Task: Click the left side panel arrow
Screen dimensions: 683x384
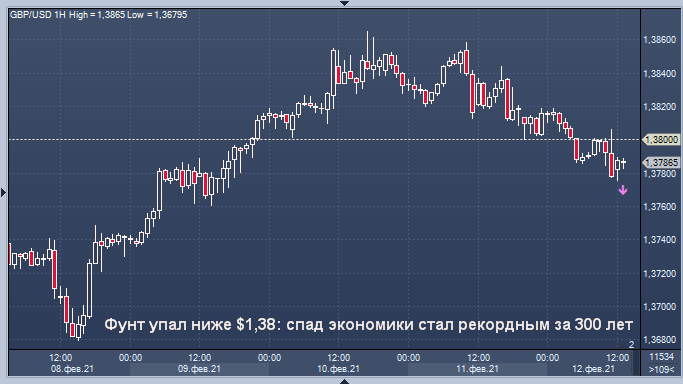Action: point(3,192)
